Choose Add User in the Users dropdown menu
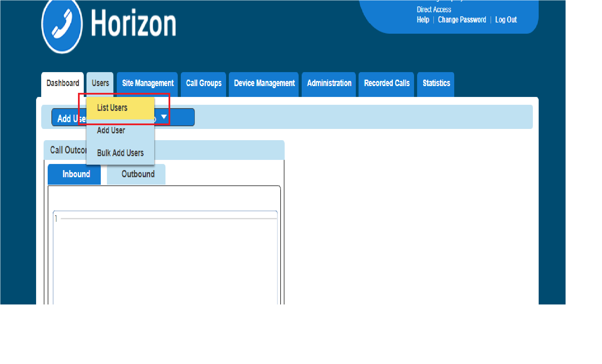The image size is (602, 364). pyautogui.click(x=121, y=130)
